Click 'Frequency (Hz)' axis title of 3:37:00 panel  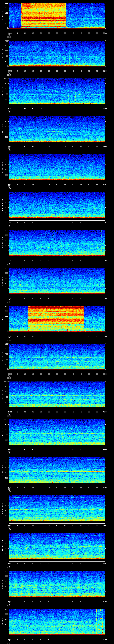3,318
